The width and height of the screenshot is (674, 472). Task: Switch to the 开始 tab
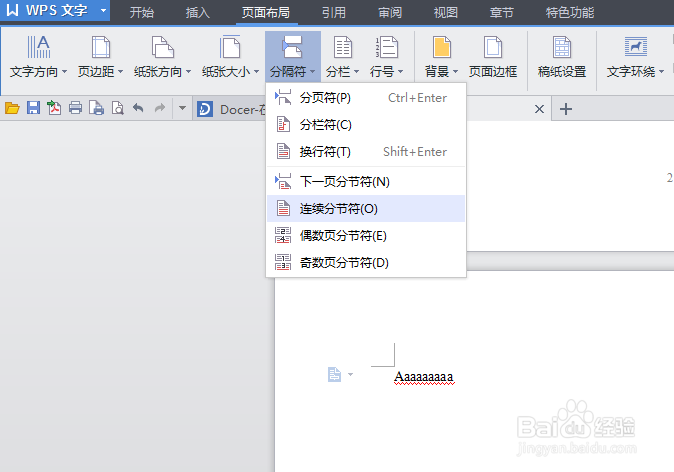click(x=142, y=12)
